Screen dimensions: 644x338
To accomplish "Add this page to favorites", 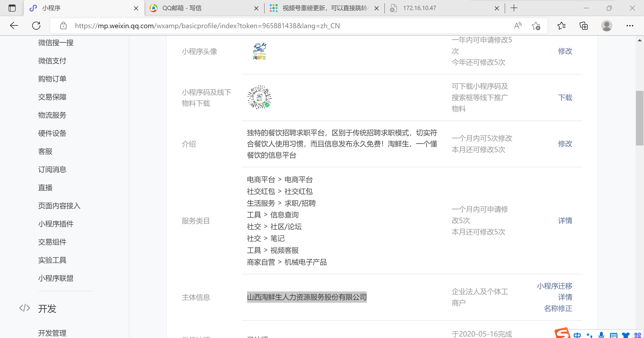I will click(x=536, y=26).
